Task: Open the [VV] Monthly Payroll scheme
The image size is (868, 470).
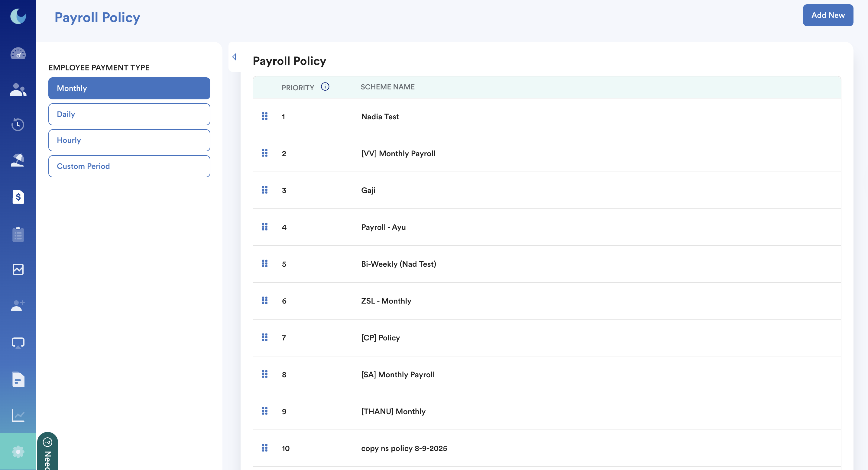Action: pos(398,153)
